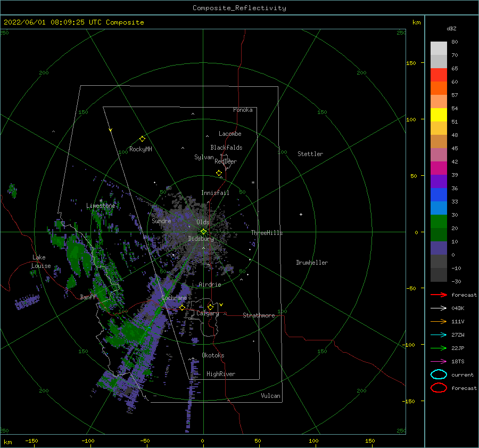Click the km label at bottom left
Viewport: 479px width, 448px height.
pyautogui.click(x=7, y=442)
